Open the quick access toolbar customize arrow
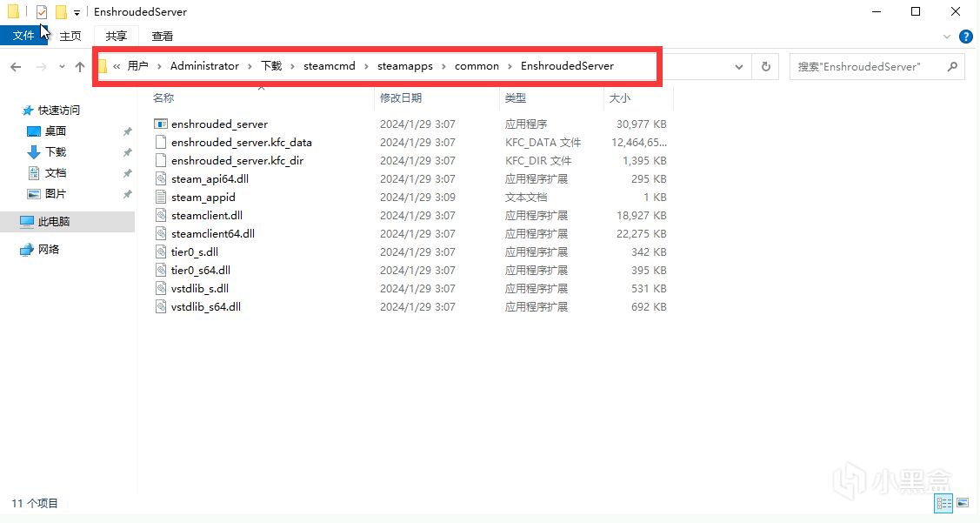The height and width of the screenshot is (523, 980). pyautogui.click(x=77, y=12)
